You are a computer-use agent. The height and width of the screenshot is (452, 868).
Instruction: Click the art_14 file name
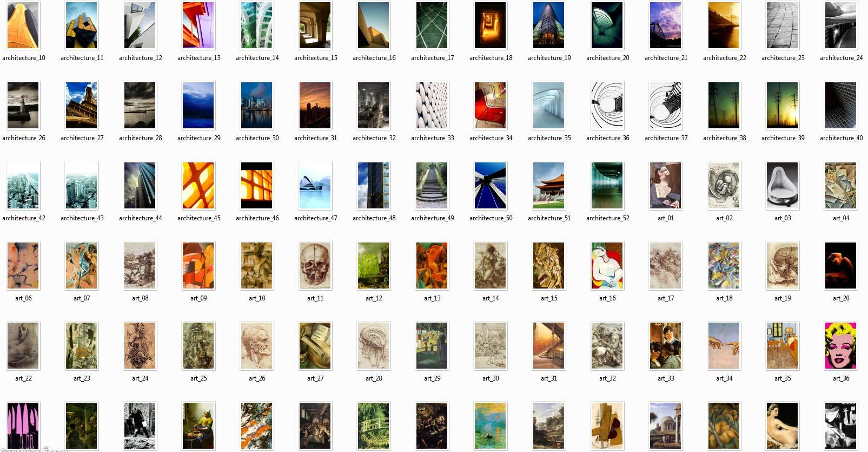491,298
